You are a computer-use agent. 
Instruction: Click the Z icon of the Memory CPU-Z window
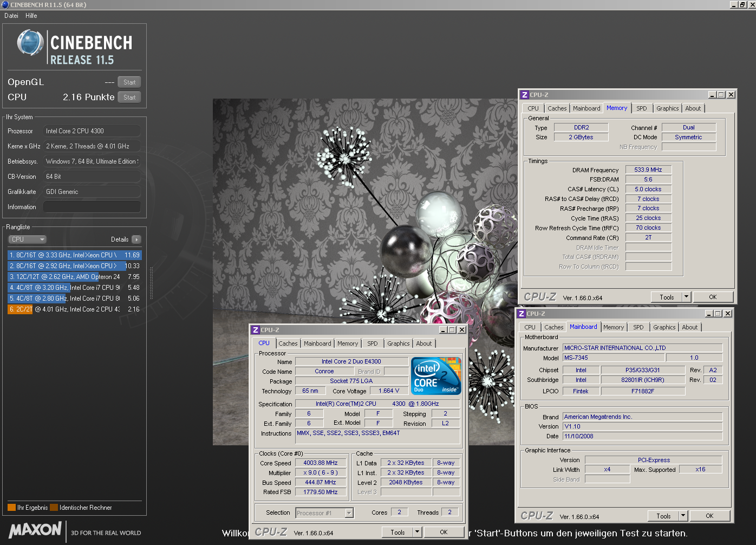point(524,95)
